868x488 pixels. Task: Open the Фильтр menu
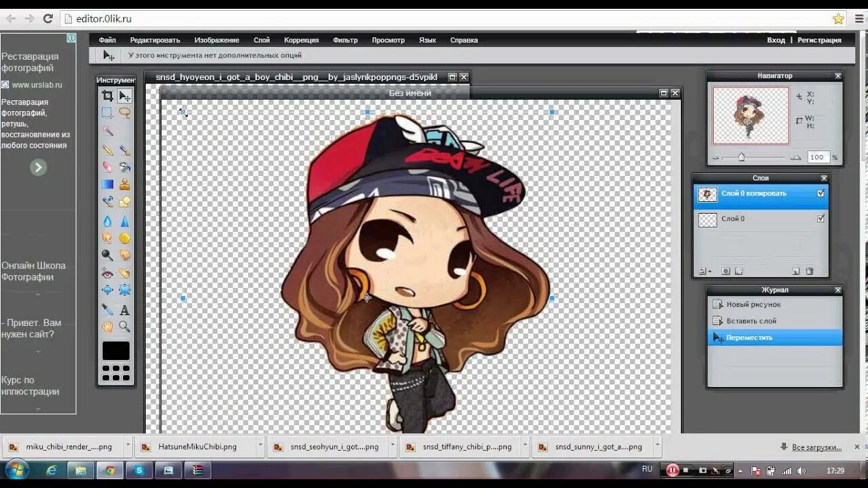pyautogui.click(x=345, y=40)
